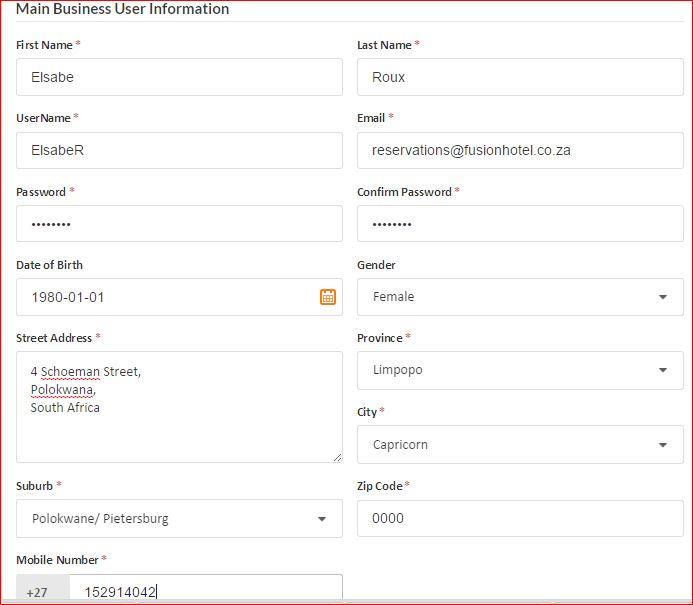Focus the Mobile Number field with 152914042
Screen dimensions: 693x605
click(x=205, y=591)
